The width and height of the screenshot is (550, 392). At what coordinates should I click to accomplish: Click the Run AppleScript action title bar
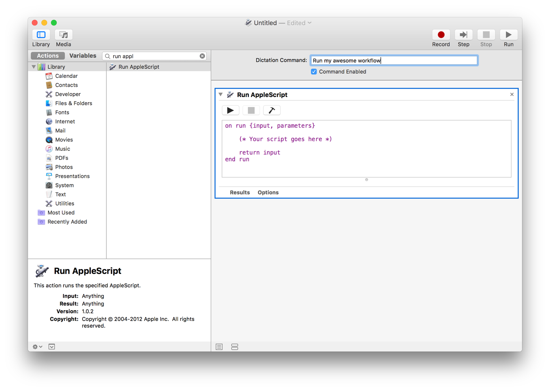366,94
